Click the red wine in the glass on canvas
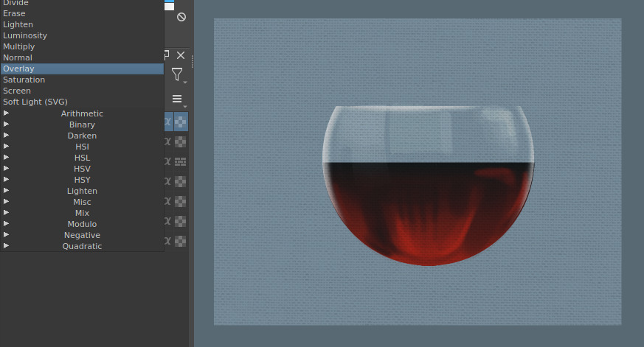This screenshot has width=644, height=347. [x=428, y=214]
